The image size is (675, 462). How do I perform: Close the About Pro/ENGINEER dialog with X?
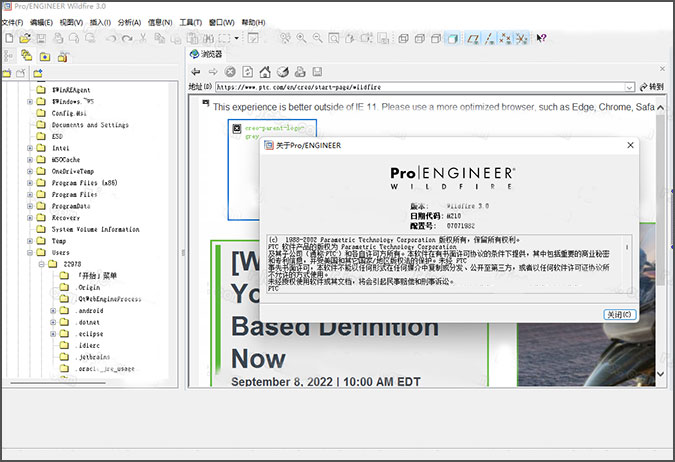(x=630, y=146)
